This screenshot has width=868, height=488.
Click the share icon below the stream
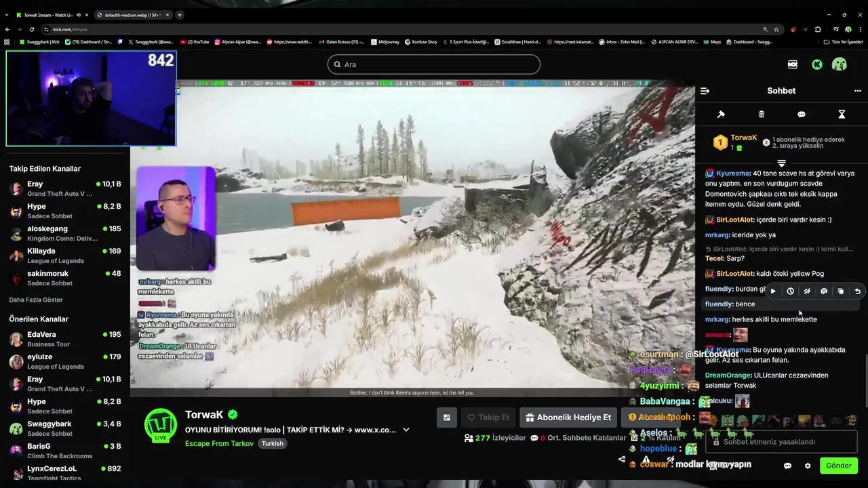[x=622, y=460]
